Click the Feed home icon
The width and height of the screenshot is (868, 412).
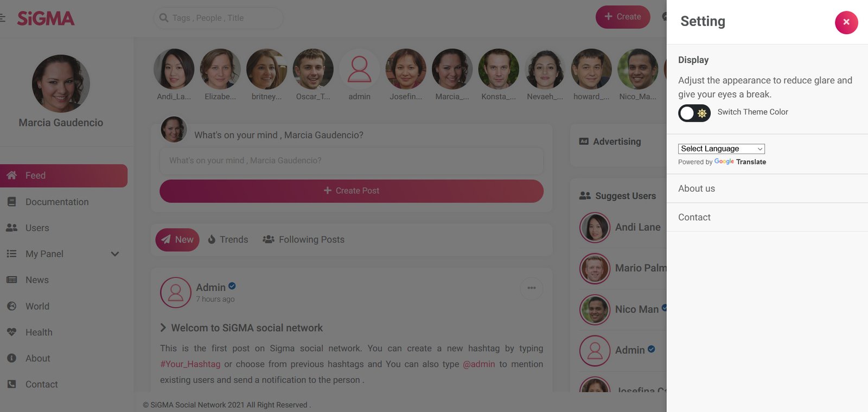pos(11,175)
